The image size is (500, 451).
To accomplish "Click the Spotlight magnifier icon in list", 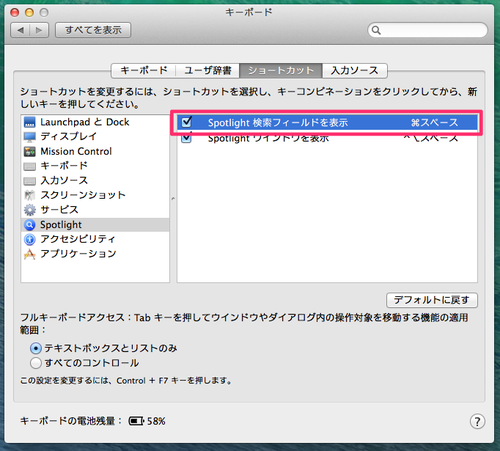I will [30, 225].
